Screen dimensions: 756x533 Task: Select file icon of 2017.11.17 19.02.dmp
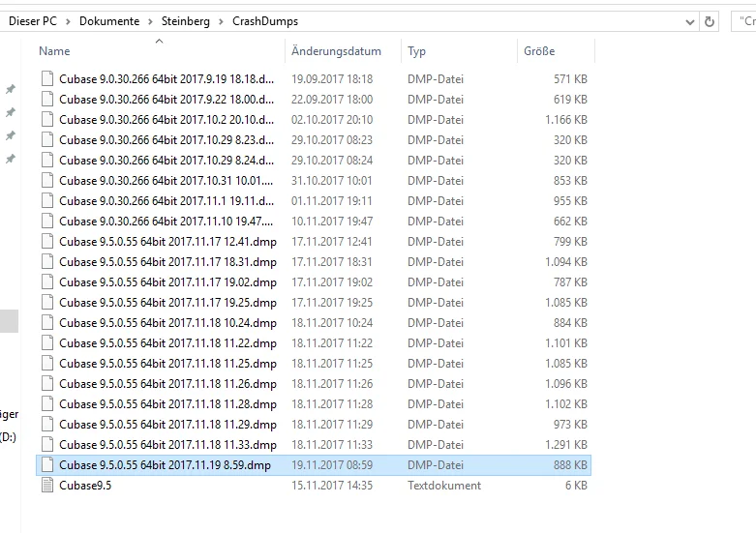(47, 281)
